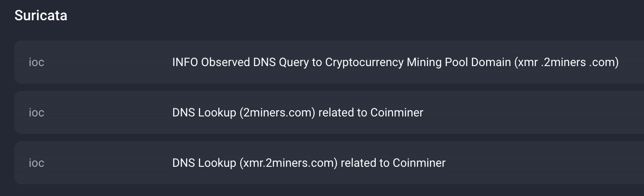Viewport: 644px width, 196px height.
Task: Click the (xmr .2miners .com) domain in first alert
Action: coord(566,62)
